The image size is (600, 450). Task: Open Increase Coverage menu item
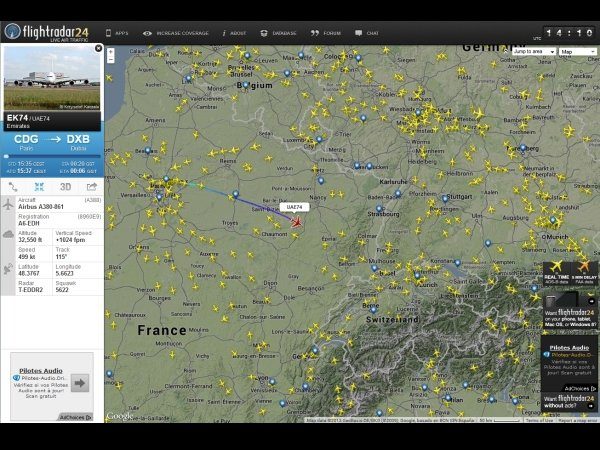point(176,33)
